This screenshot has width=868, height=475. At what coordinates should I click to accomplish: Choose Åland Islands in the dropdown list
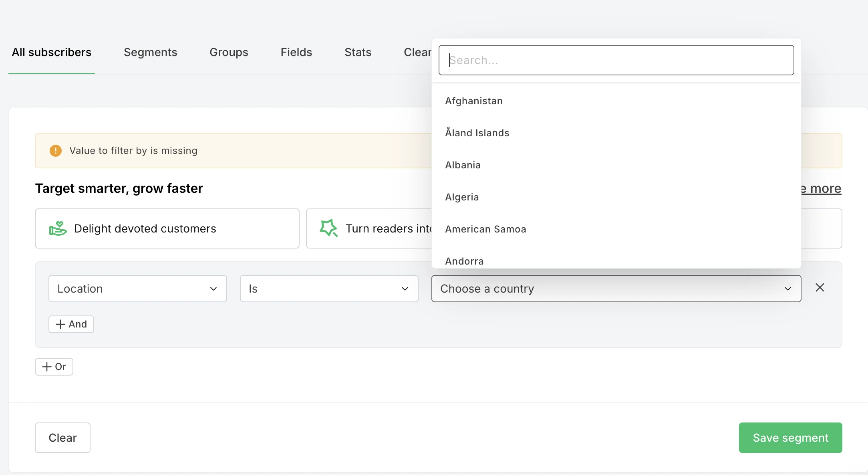tap(477, 133)
